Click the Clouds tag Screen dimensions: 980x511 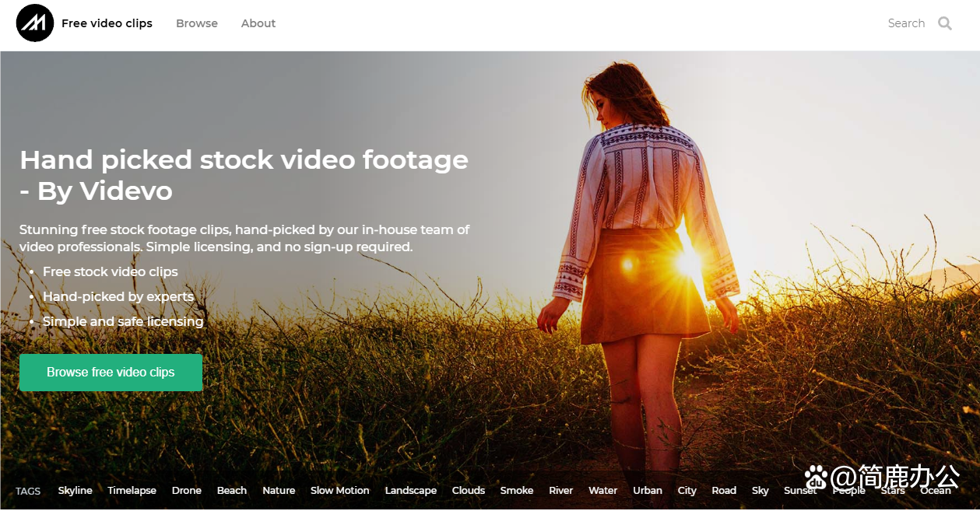click(469, 491)
